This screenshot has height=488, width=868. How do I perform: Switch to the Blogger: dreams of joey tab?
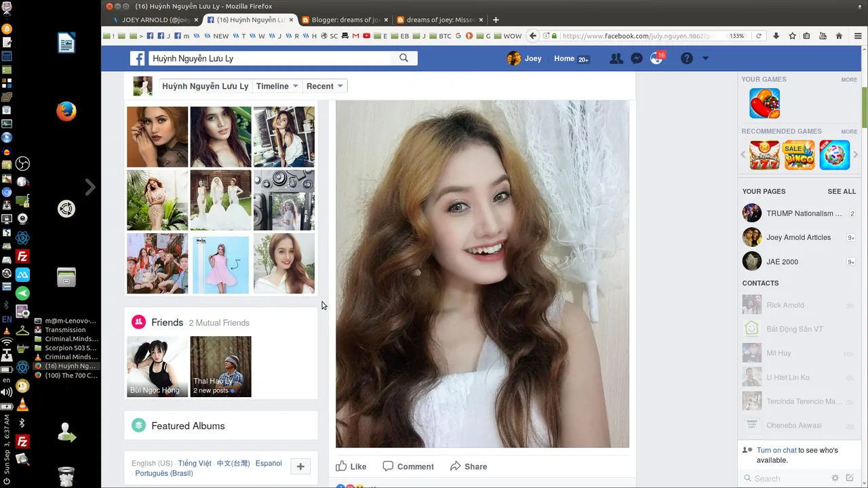[x=346, y=20]
